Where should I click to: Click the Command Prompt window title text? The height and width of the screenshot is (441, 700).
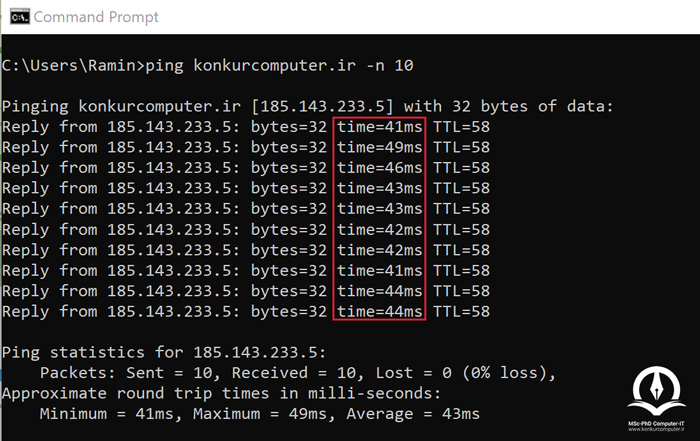(96, 17)
